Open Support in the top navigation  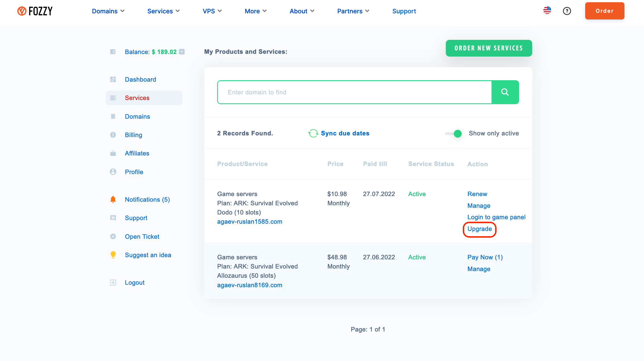tap(404, 11)
